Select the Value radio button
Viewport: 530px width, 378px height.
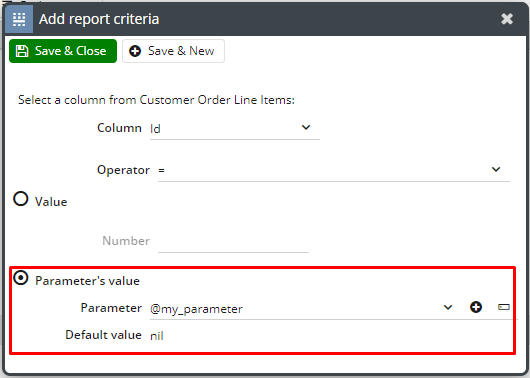(21, 199)
